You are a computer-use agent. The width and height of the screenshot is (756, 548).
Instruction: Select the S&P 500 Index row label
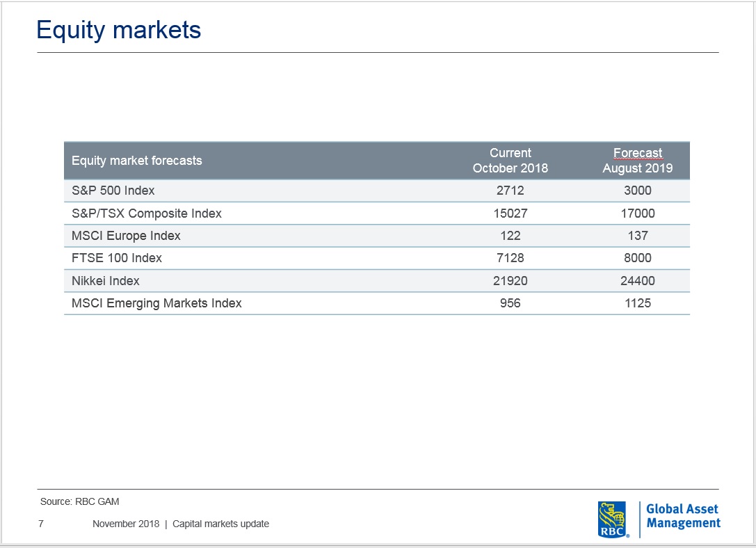pyautogui.click(x=113, y=191)
